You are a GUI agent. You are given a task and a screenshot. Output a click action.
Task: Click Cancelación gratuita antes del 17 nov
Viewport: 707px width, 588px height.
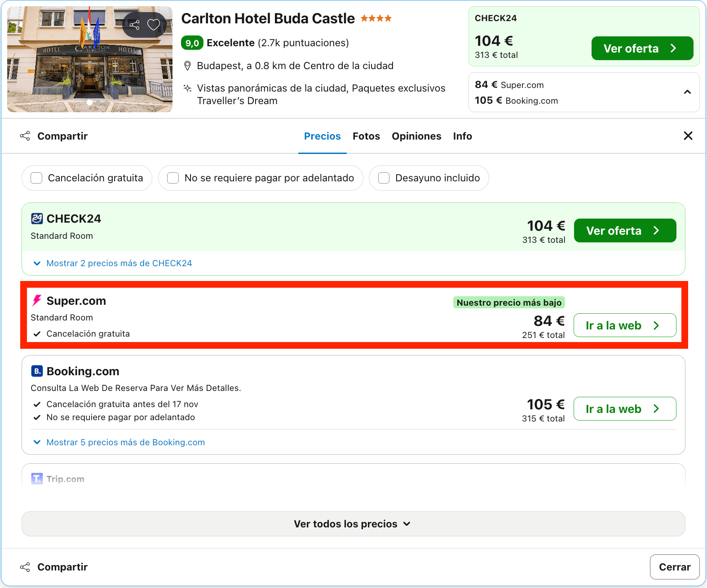[x=122, y=404]
